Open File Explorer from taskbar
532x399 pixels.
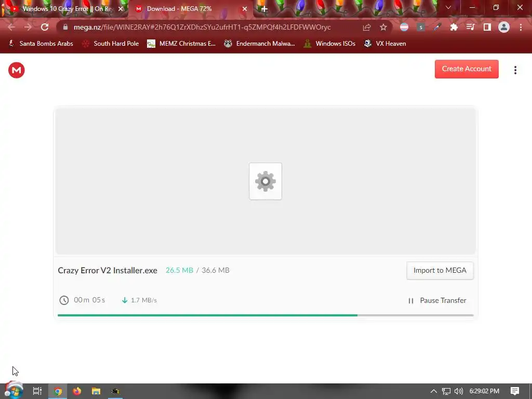(x=96, y=391)
